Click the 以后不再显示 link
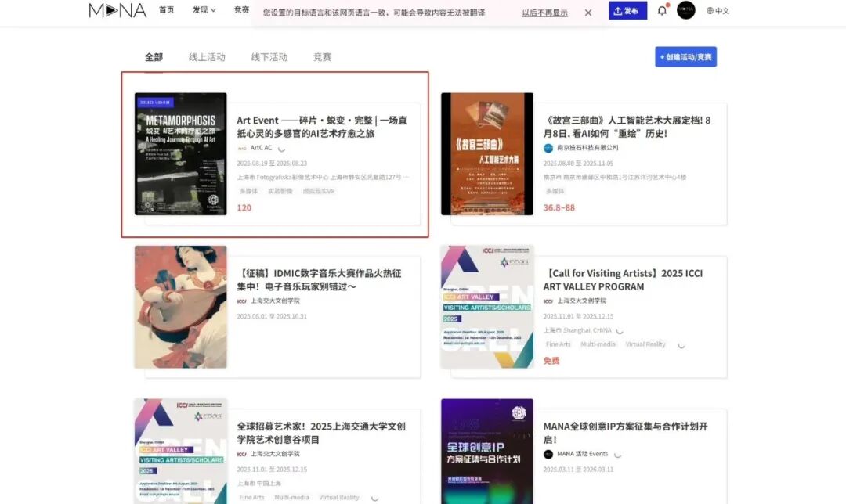The width and height of the screenshot is (846, 504). click(x=544, y=13)
